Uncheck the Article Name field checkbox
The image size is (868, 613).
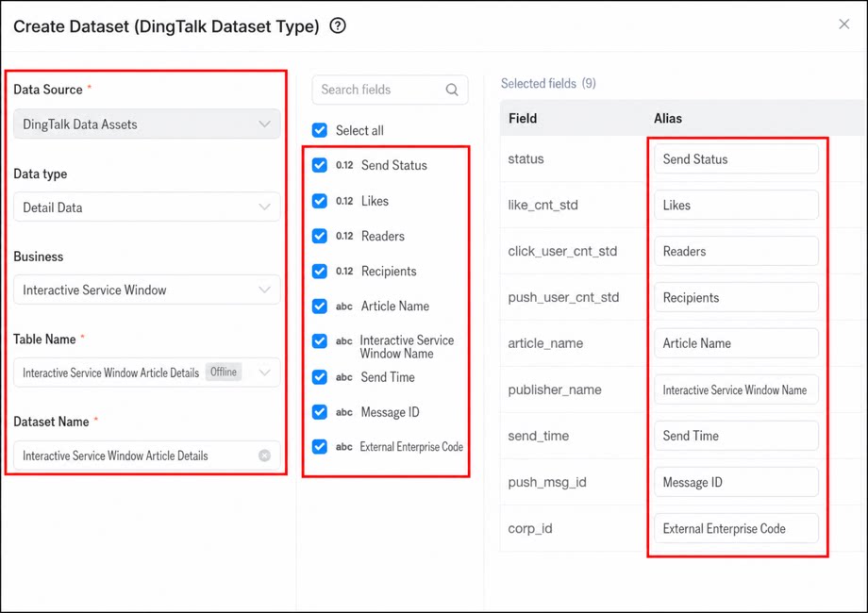[320, 306]
